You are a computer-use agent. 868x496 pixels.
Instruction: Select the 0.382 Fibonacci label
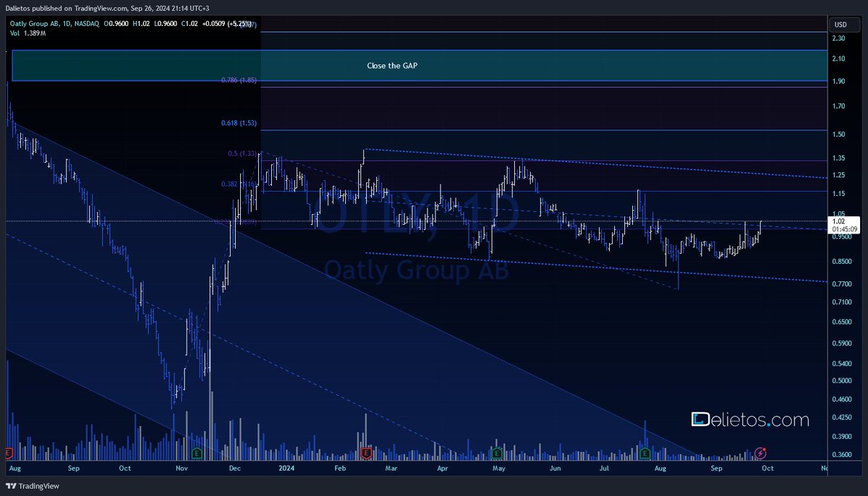239,184
